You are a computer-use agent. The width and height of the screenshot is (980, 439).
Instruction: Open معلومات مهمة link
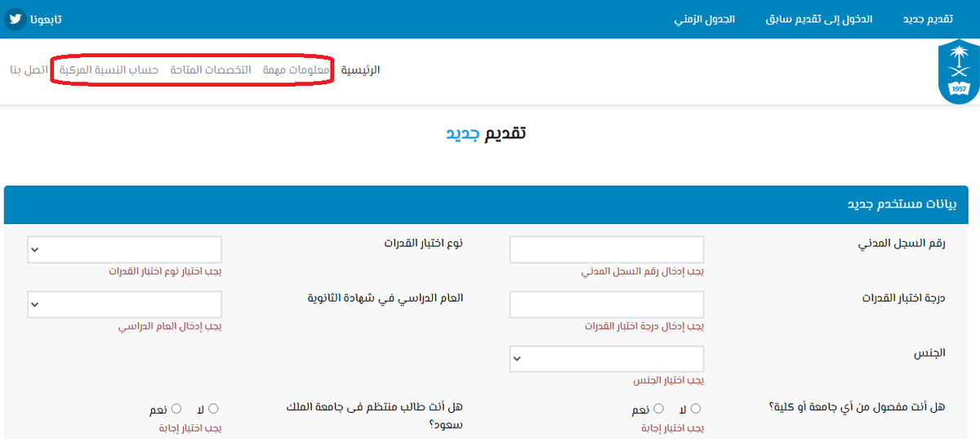point(296,69)
